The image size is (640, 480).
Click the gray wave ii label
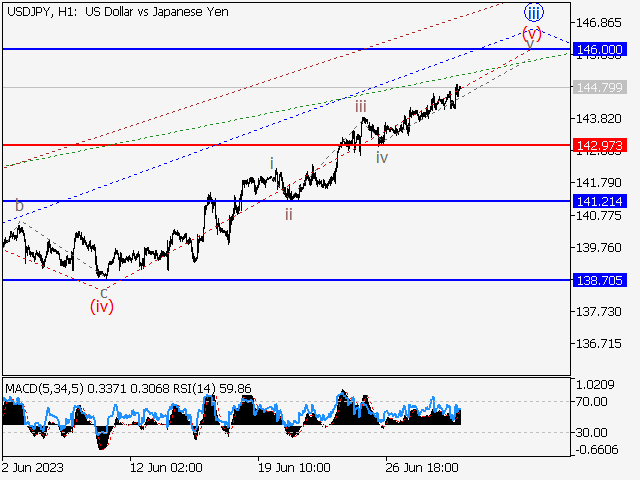click(289, 214)
